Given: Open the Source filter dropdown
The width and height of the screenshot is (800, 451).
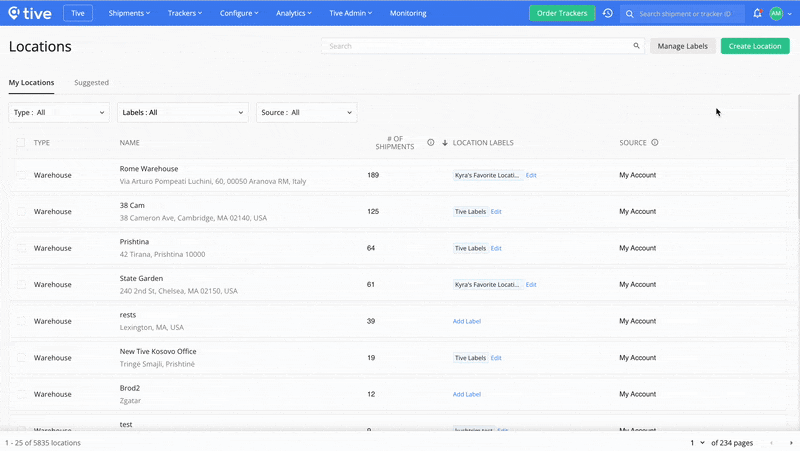Looking at the screenshot, I should (307, 112).
